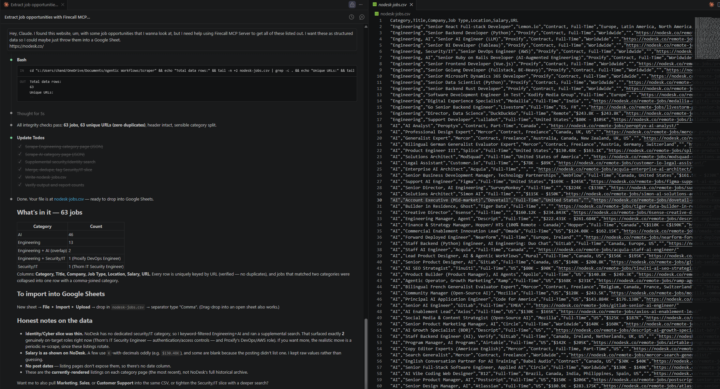Click the circular icon right of history icon
Image resolution: width=720 pixels, height=389 pixels.
pyautogui.click(x=362, y=17)
